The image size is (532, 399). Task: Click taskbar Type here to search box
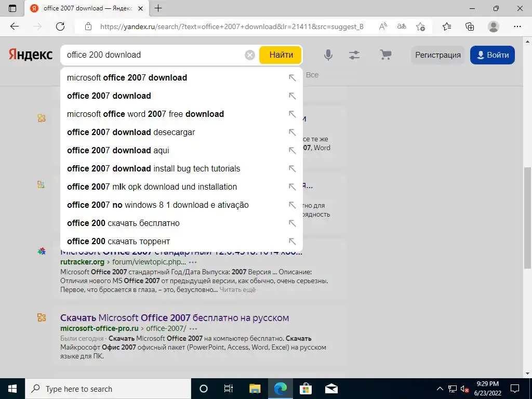pos(108,389)
